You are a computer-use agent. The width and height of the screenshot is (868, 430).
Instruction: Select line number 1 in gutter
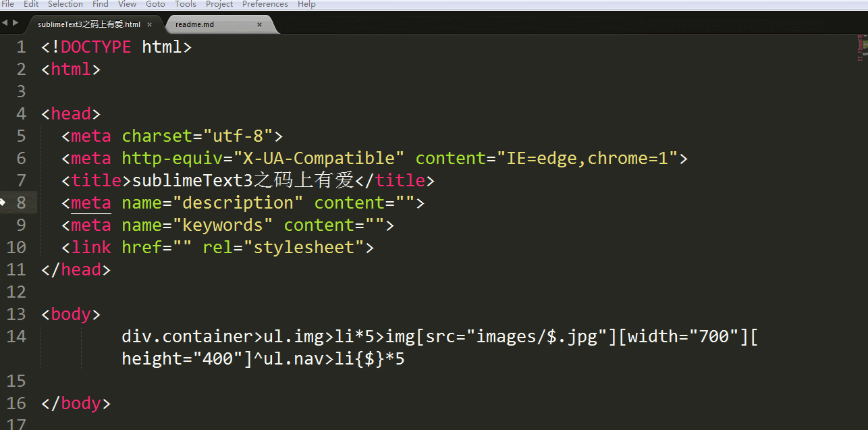coord(21,47)
